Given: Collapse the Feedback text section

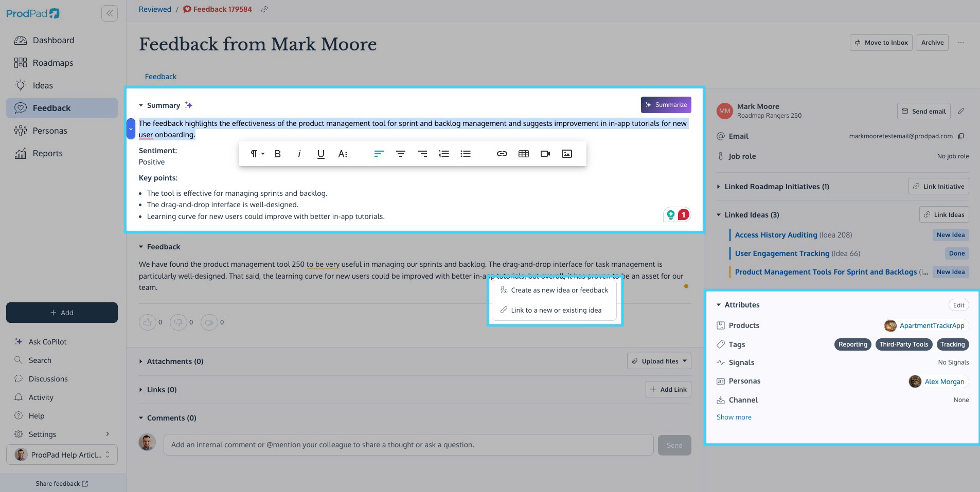Looking at the screenshot, I should [141, 247].
